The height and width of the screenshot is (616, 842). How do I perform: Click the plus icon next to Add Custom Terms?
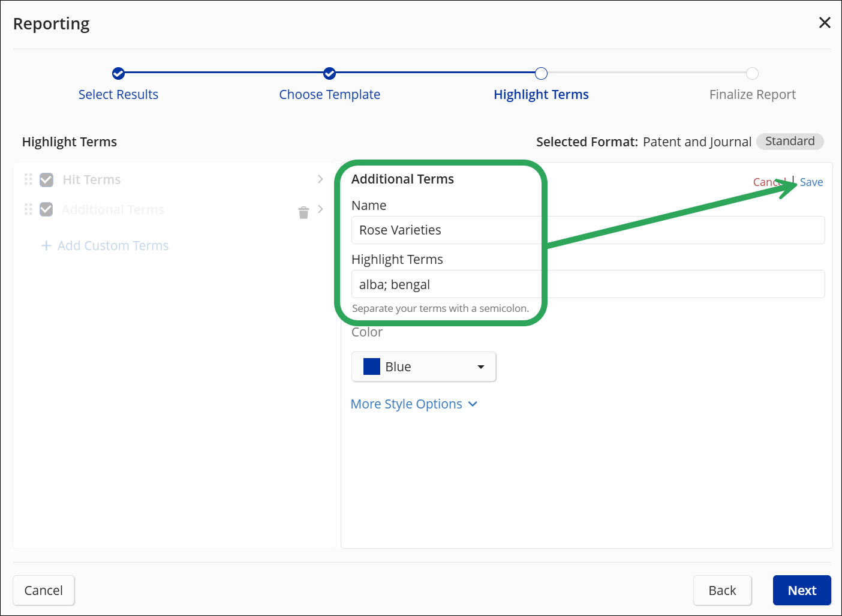pos(46,245)
